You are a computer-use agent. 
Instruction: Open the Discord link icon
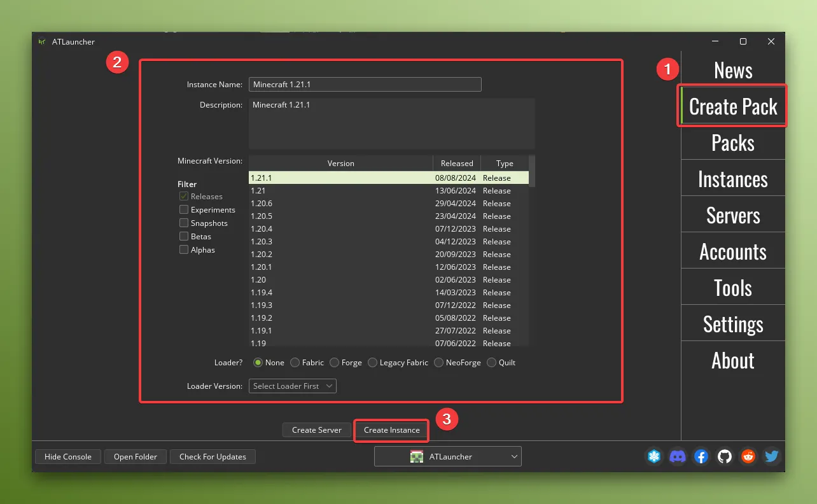(x=678, y=456)
